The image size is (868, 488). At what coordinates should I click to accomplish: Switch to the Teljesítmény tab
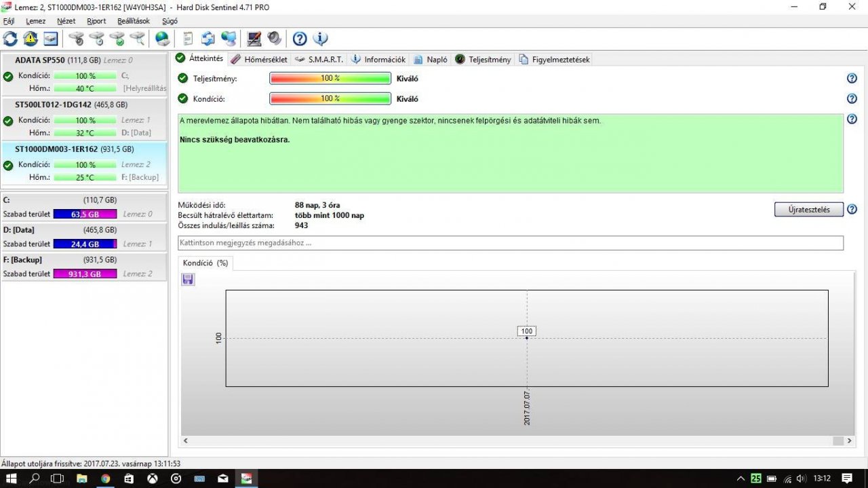point(483,59)
